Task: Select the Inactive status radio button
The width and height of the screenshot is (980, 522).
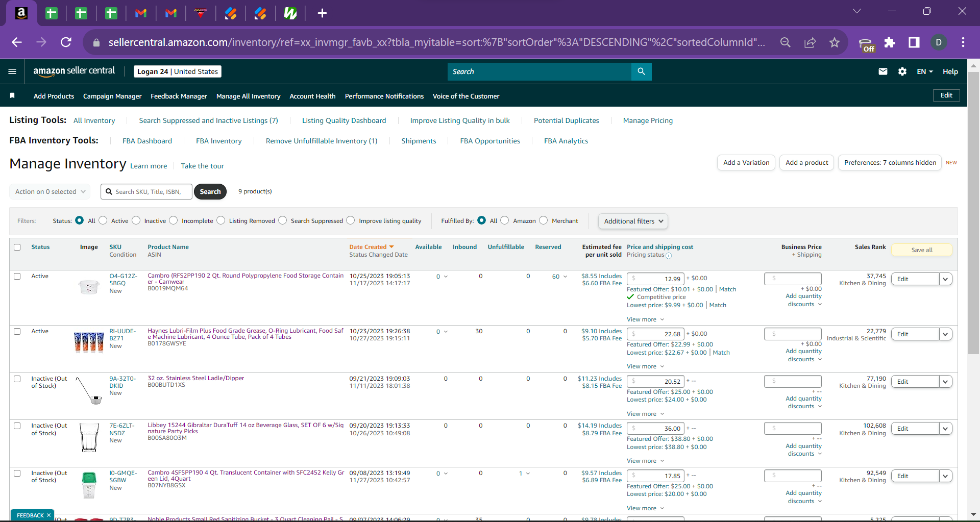Action: click(136, 220)
